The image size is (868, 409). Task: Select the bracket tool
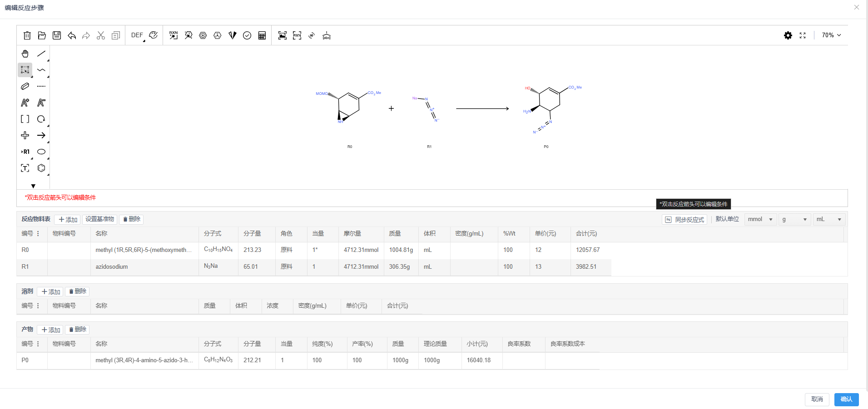[25, 119]
